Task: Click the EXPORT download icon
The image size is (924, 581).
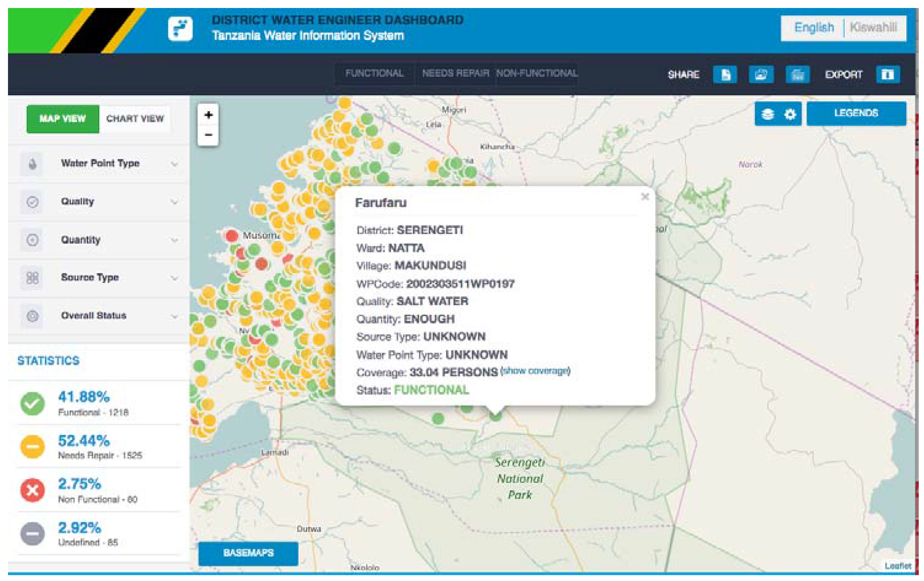Action: [x=887, y=74]
